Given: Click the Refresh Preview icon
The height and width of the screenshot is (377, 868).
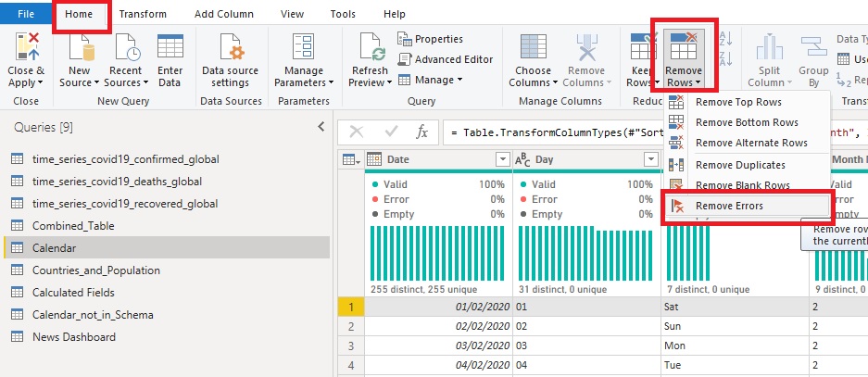Looking at the screenshot, I should [x=372, y=46].
